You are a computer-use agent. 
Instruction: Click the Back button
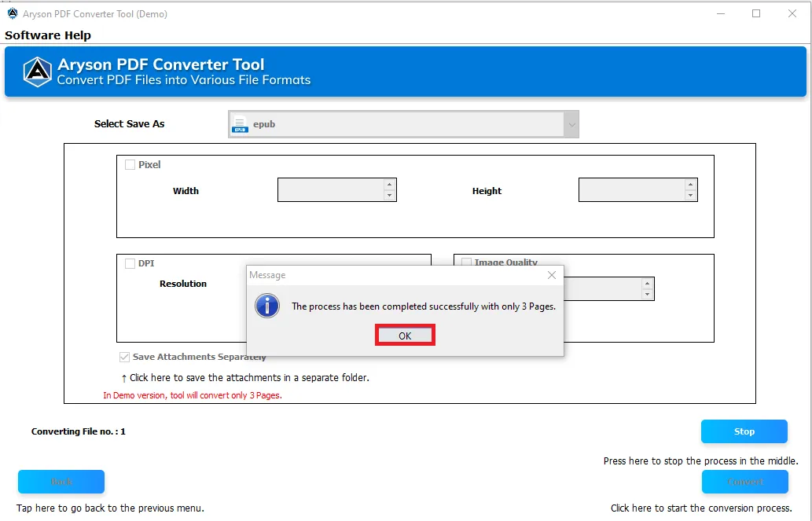coord(61,482)
